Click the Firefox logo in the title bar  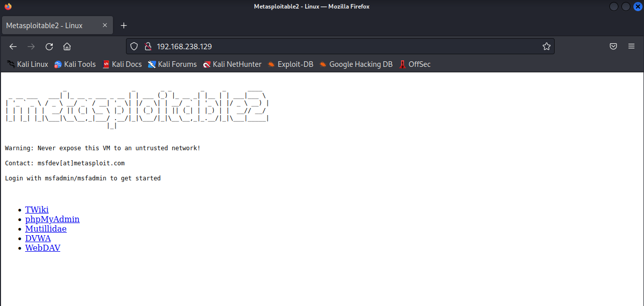click(8, 7)
